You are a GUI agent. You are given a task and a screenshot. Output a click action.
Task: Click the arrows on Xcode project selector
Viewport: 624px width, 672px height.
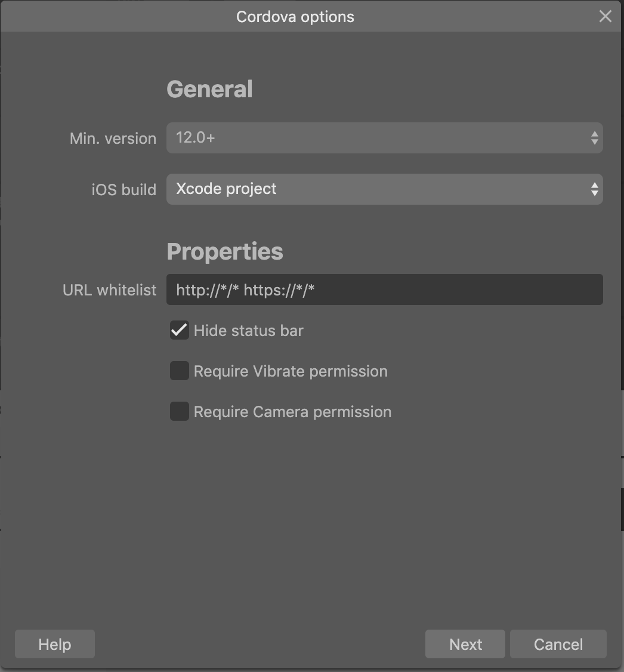coord(594,189)
